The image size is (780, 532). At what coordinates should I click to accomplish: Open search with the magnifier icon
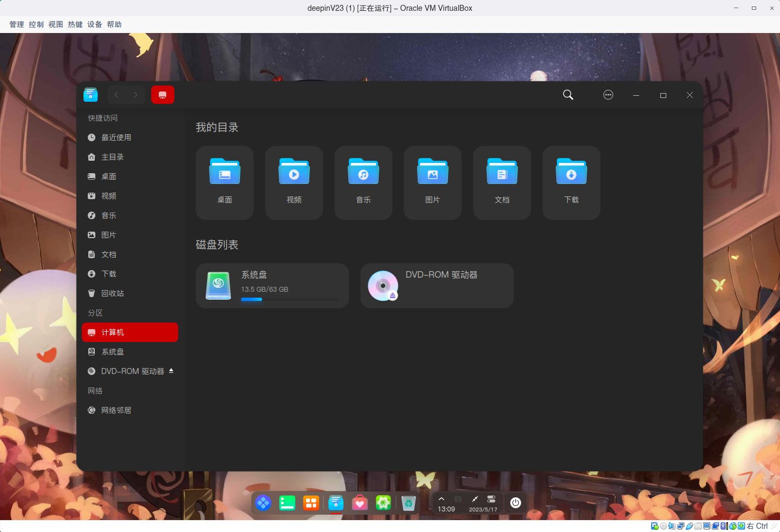point(568,95)
